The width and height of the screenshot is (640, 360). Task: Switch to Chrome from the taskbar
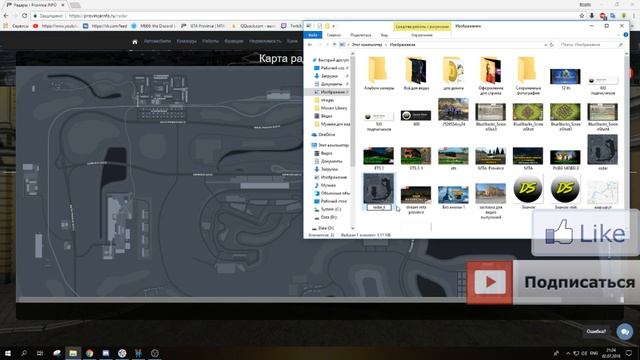click(x=89, y=353)
